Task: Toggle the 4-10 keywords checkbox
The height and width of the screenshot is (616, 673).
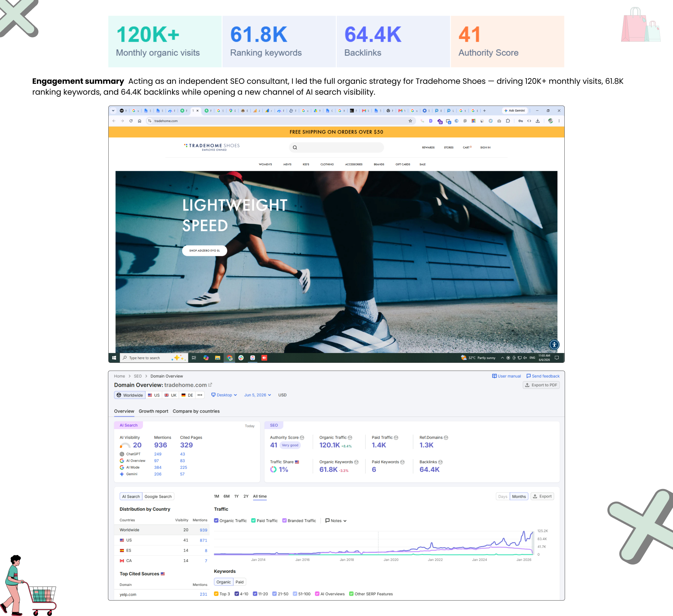Action: (x=237, y=594)
